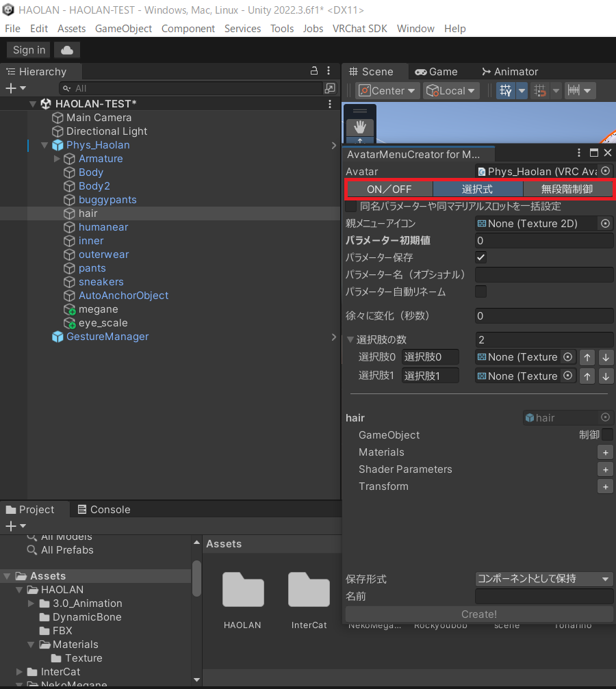Open the Hierarchy create plus dropdown
The height and width of the screenshot is (689, 616).
tap(16, 88)
